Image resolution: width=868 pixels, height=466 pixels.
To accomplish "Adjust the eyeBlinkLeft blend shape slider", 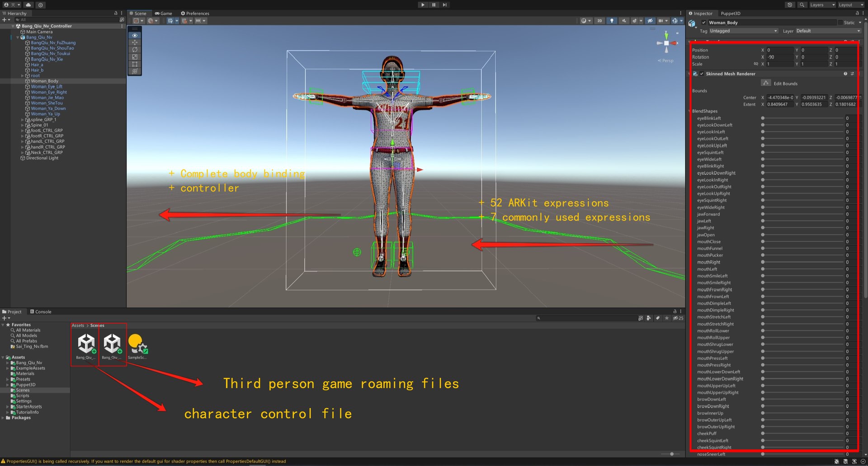I will click(x=802, y=118).
